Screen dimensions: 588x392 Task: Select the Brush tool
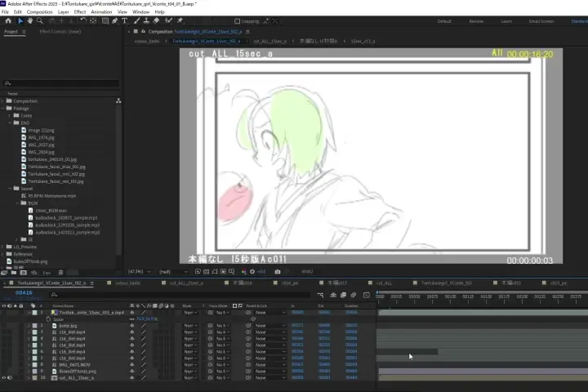click(x=136, y=21)
